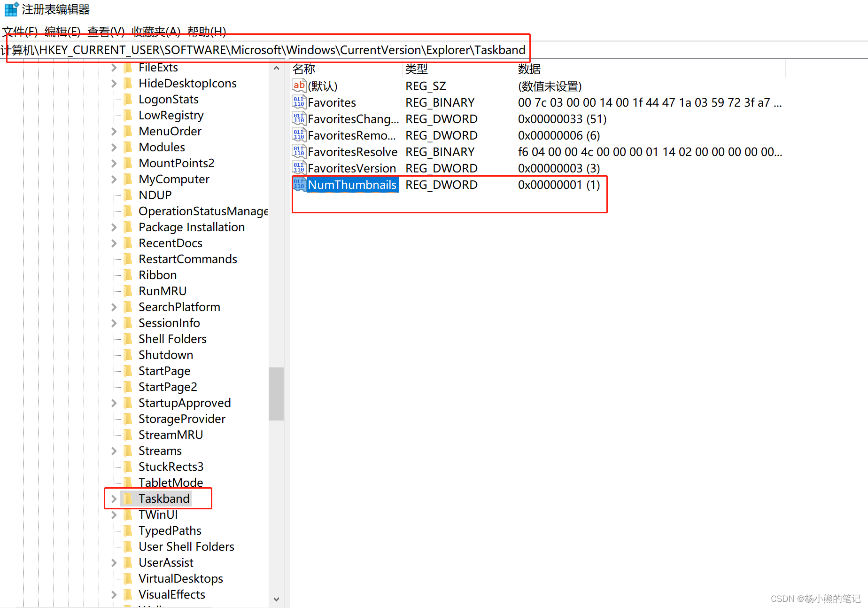Expand the Taskband tree node
The image size is (868, 608).
[114, 499]
